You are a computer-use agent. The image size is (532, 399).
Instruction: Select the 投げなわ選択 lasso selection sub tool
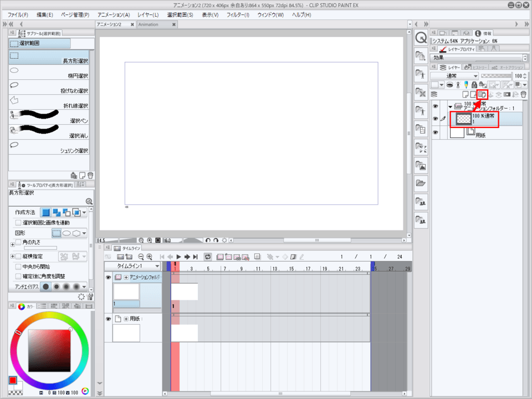tap(49, 87)
